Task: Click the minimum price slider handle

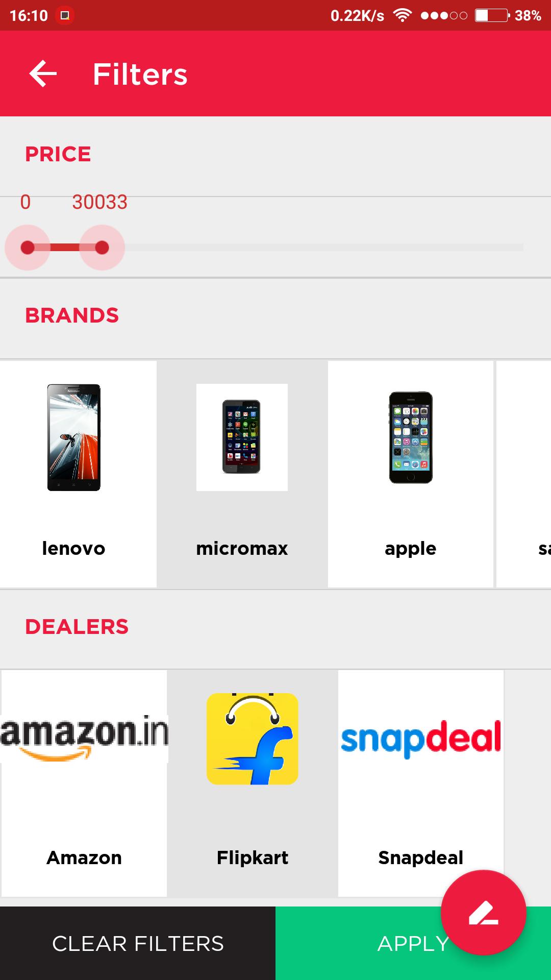Action: pos(28,248)
